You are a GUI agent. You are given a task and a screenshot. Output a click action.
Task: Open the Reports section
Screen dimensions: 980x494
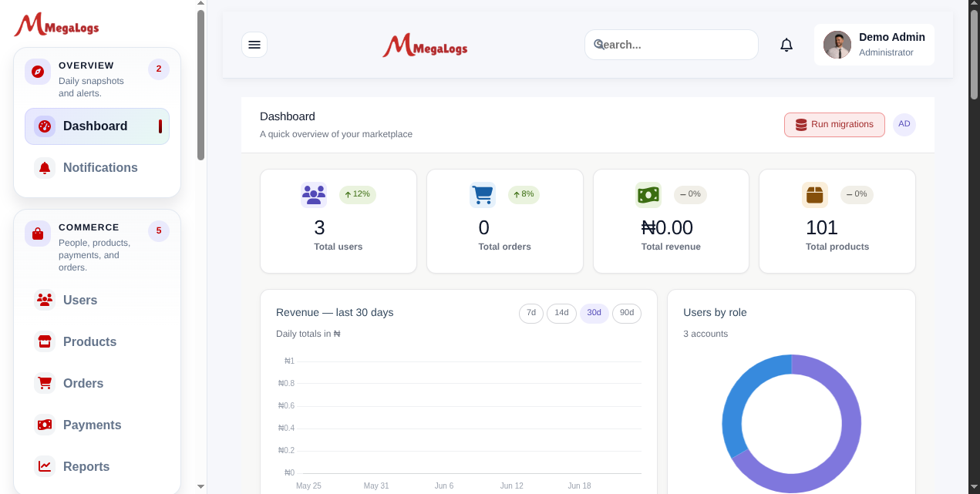pyautogui.click(x=97, y=467)
